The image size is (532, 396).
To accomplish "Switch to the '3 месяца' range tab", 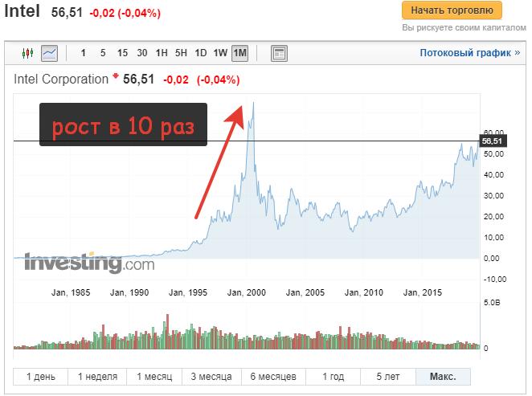I will 211,377.
